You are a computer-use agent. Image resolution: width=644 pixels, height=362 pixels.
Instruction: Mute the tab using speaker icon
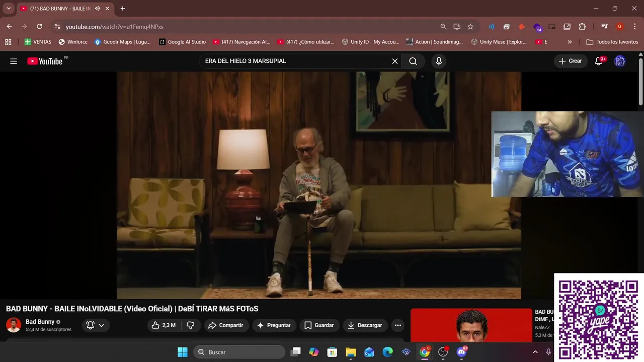(97, 9)
